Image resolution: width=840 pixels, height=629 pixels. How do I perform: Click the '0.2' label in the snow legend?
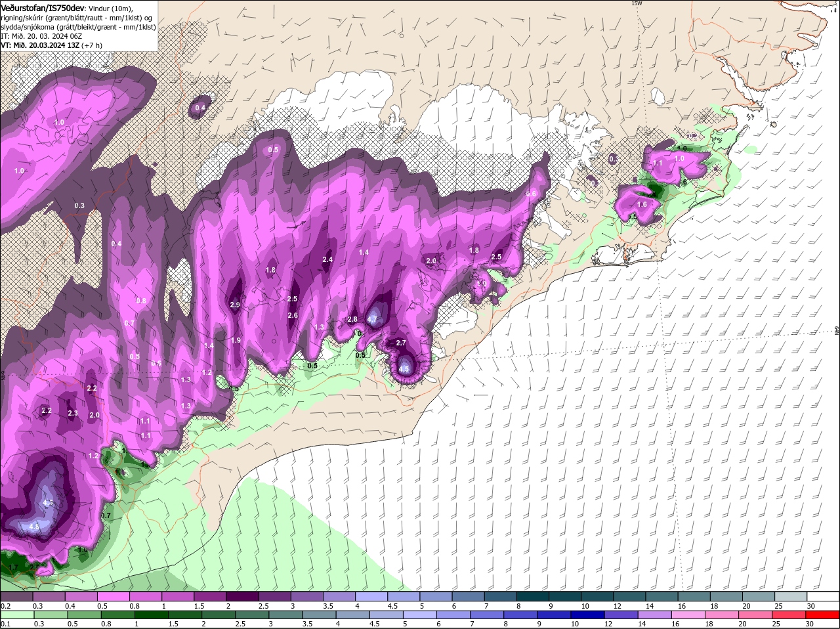point(5,605)
